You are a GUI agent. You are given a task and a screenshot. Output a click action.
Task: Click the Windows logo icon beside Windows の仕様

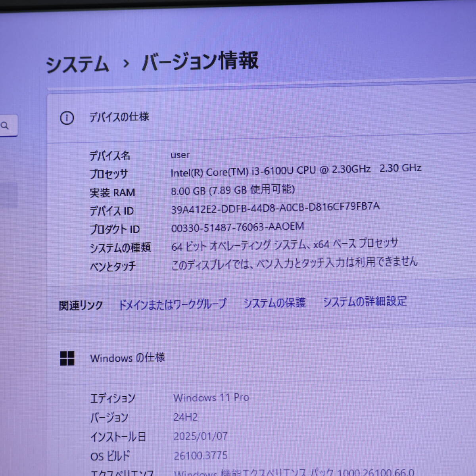coord(67,358)
